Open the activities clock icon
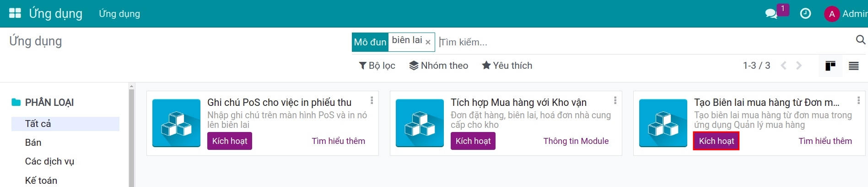Screen dimensions: 868x187 click(805, 14)
